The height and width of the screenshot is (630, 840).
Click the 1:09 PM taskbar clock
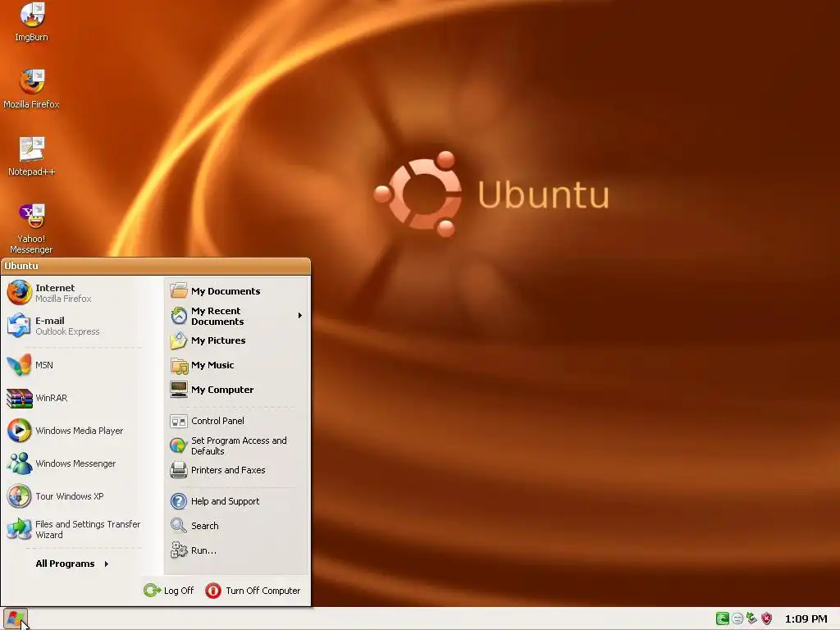[806, 619]
